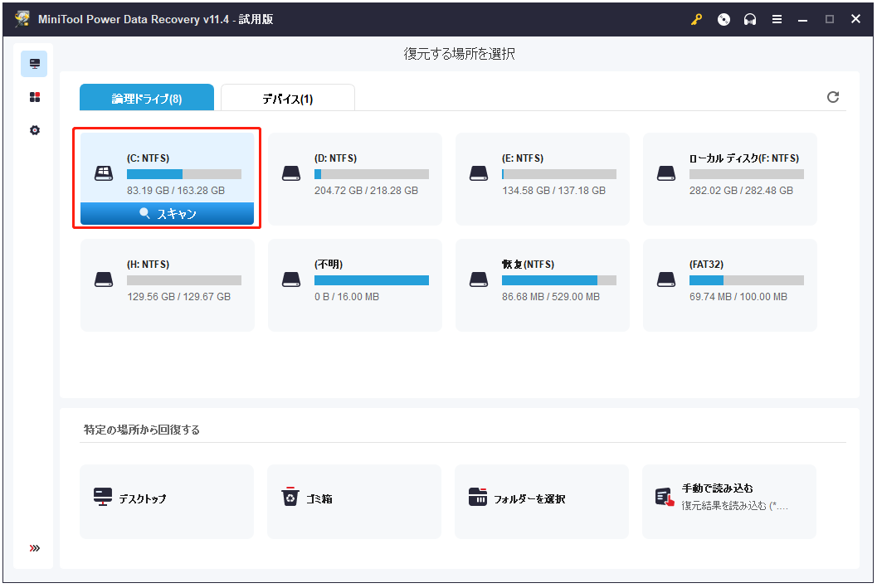Click the 282.02 GB / 282.48 GB text
This screenshot has height=588, width=877.
pos(741,191)
